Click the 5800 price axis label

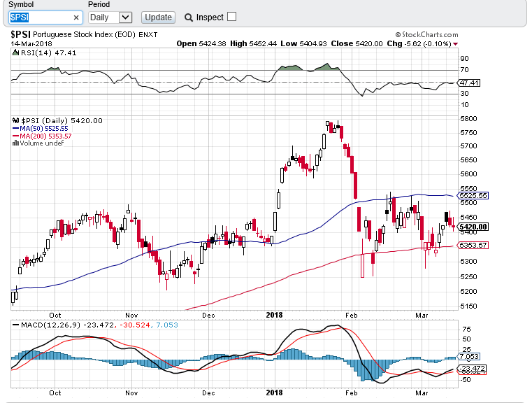(x=468, y=119)
